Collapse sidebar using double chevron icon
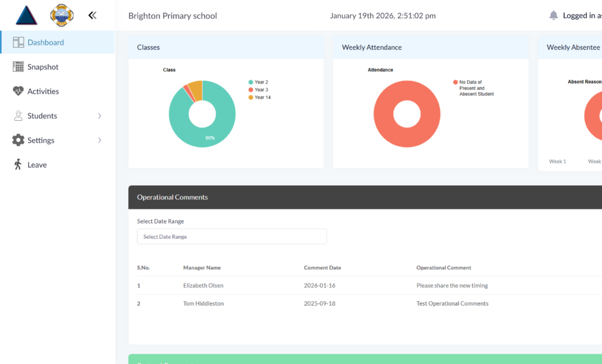 click(x=92, y=15)
